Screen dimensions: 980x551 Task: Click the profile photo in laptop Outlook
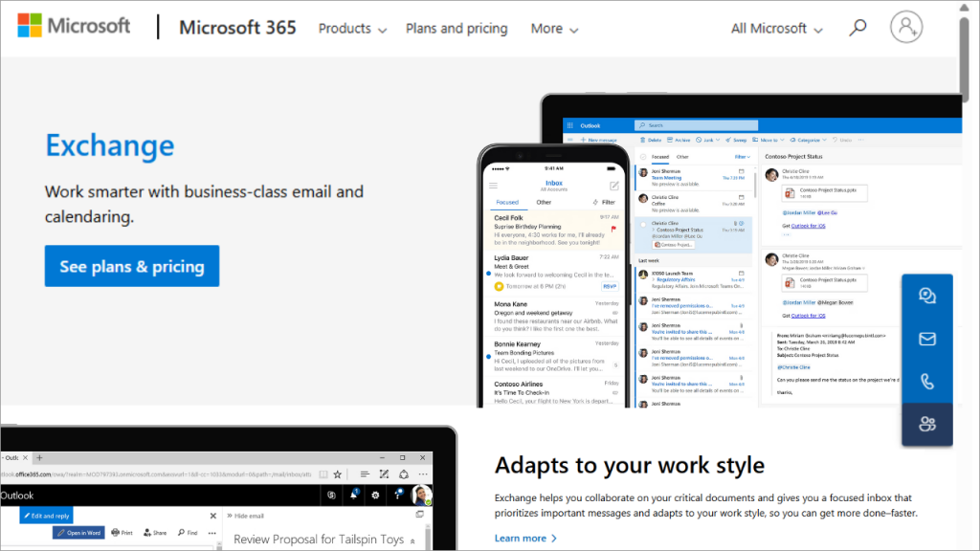[x=421, y=495]
